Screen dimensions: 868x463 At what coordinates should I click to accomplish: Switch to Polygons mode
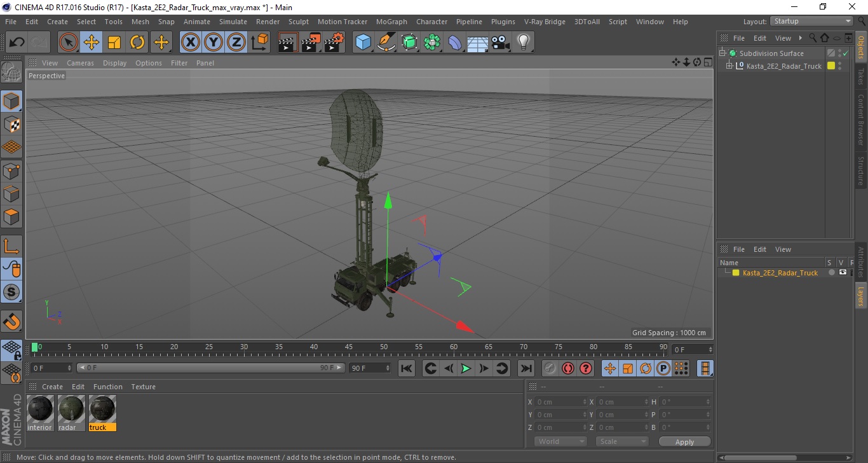click(x=11, y=217)
